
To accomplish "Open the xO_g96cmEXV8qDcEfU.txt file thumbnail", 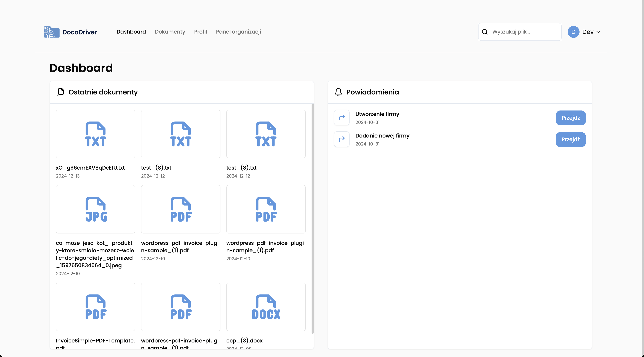I will coord(95,134).
